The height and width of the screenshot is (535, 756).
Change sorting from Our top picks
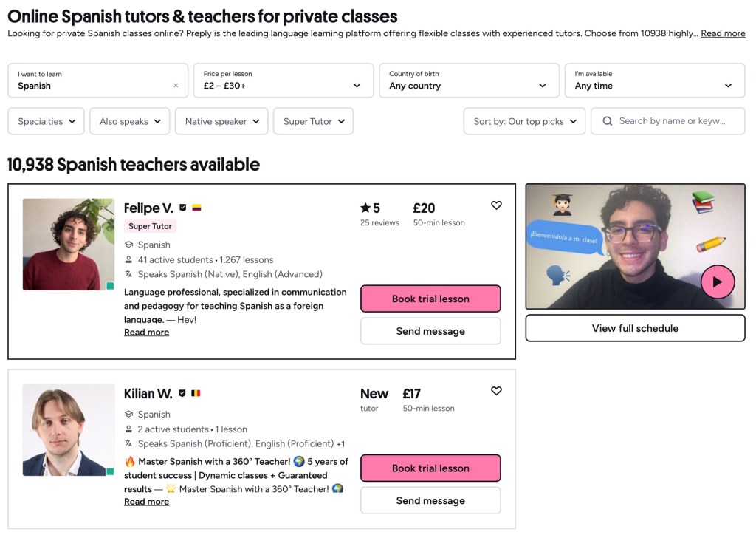point(524,121)
